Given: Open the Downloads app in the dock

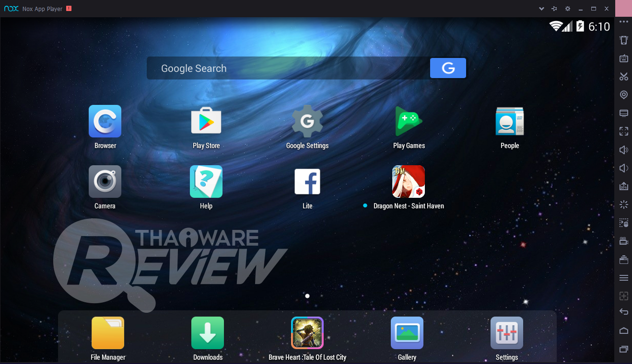Looking at the screenshot, I should click(x=208, y=333).
